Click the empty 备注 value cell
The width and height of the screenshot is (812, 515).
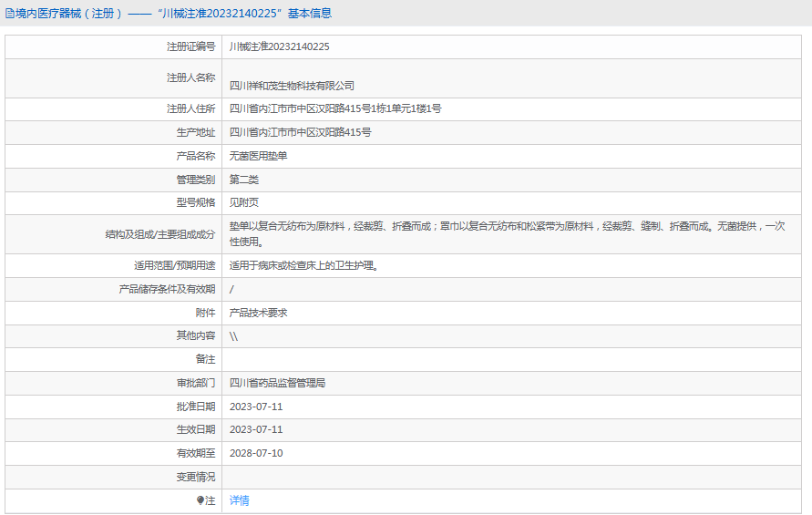[510, 359]
